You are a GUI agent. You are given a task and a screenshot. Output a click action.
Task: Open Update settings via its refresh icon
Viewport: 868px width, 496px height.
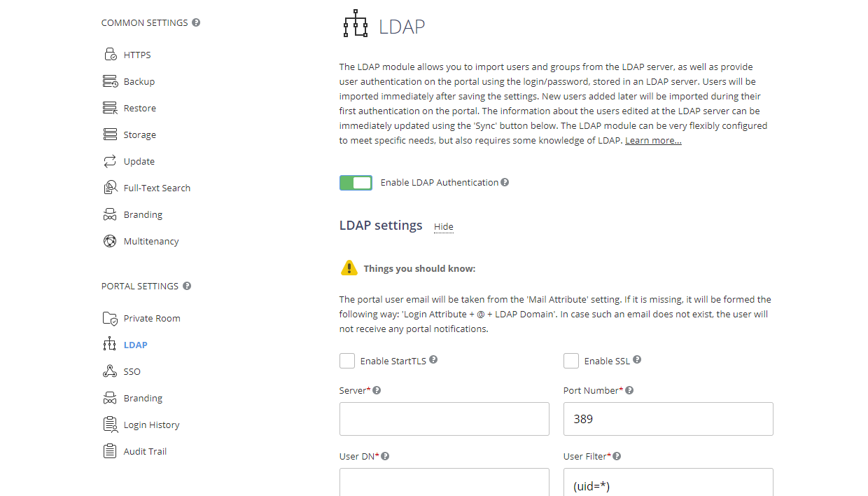click(110, 160)
